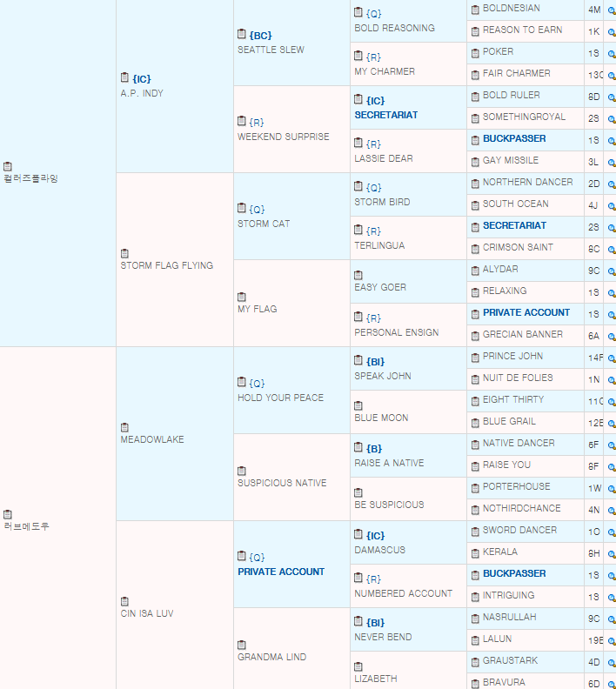This screenshot has width=616, height=689.
Task: Click the family number 8H beside KERALA
Action: point(593,553)
